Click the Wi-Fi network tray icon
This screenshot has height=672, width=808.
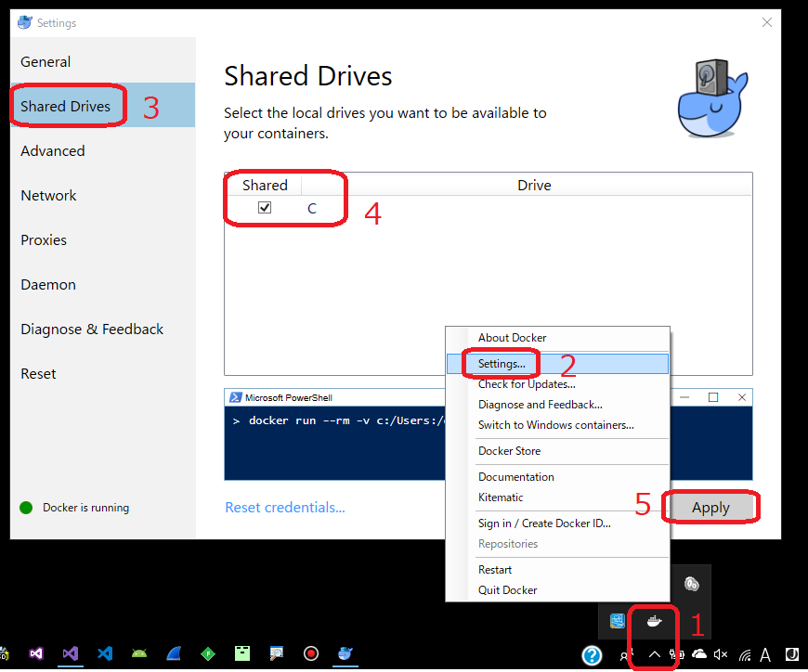coord(742,654)
